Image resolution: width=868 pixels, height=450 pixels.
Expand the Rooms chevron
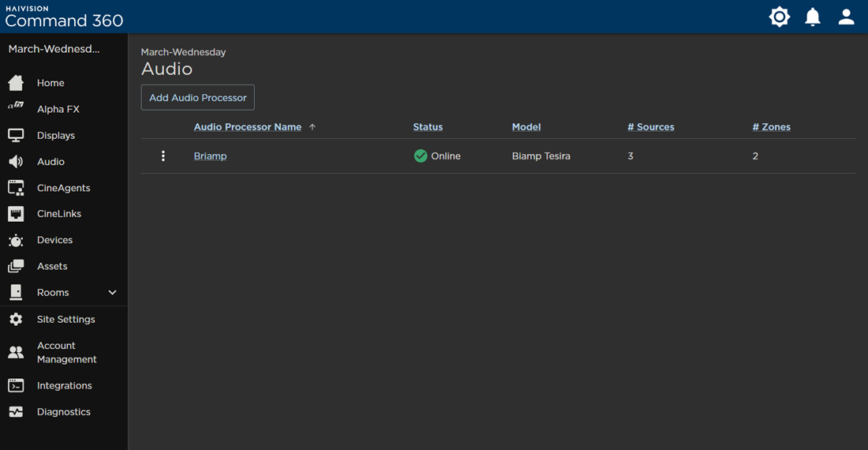[x=112, y=292]
